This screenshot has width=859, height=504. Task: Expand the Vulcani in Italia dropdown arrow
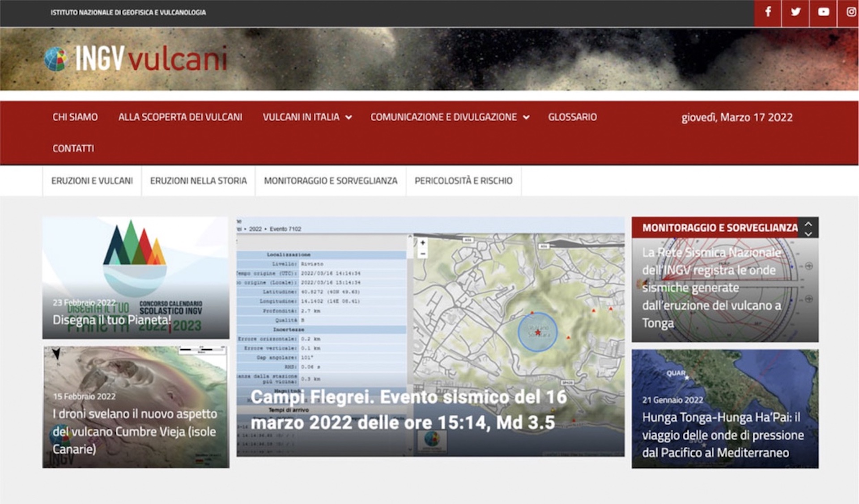349,118
